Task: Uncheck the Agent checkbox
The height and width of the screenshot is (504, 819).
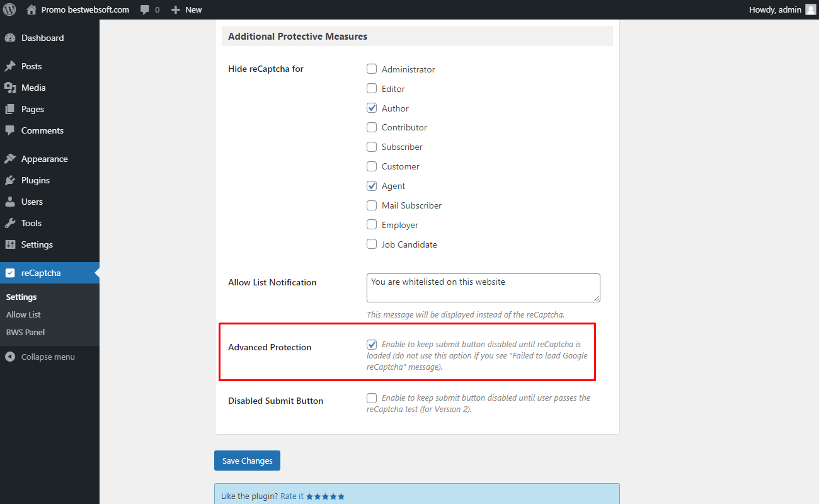Action: click(x=372, y=186)
